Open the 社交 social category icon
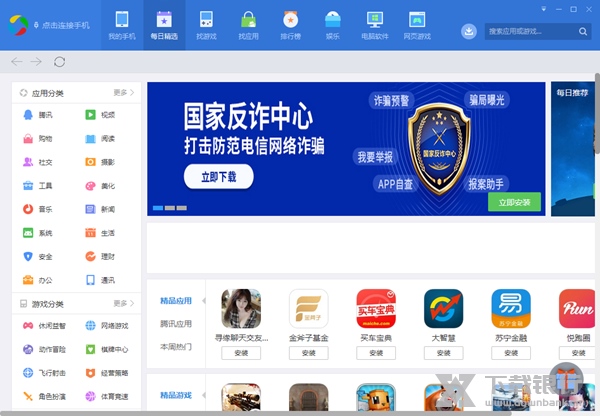The width and height of the screenshot is (600, 416). [x=28, y=162]
